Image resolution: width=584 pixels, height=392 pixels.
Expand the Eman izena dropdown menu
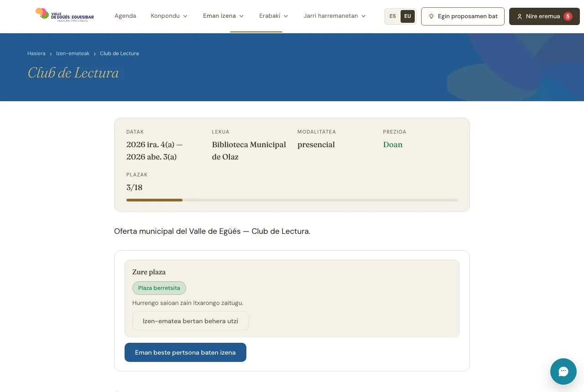[224, 16]
